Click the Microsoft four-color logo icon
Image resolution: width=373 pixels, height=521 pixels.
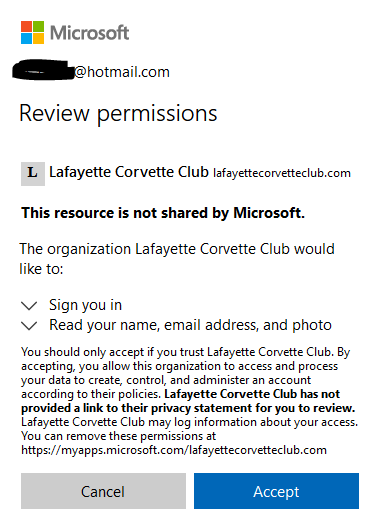click(x=32, y=32)
